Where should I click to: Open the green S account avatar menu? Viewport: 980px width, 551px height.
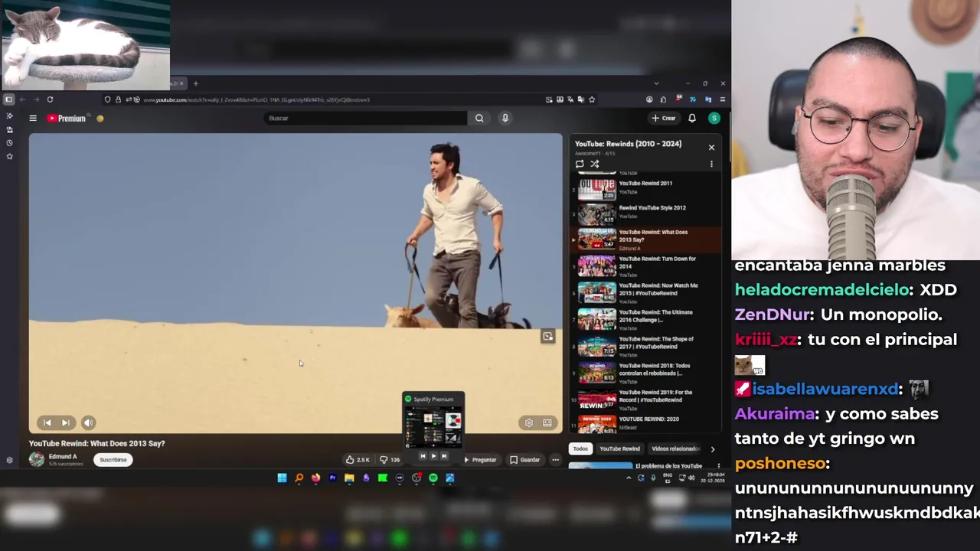pos(714,118)
